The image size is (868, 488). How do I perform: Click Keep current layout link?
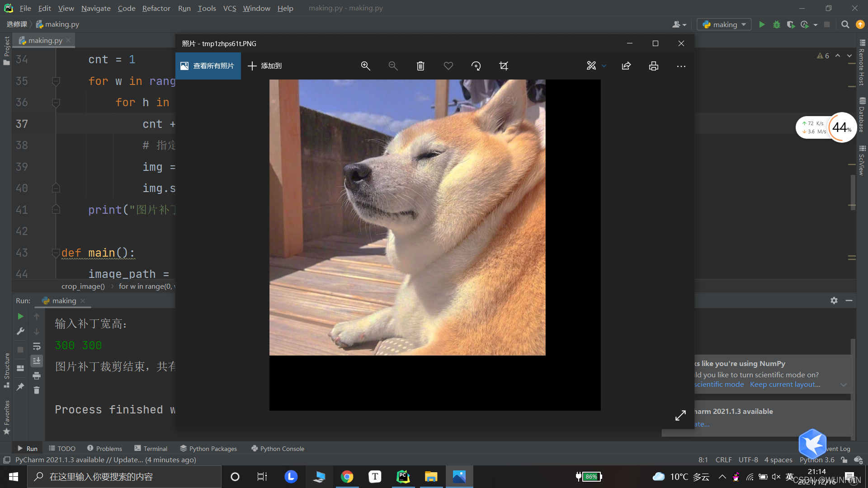(x=785, y=384)
